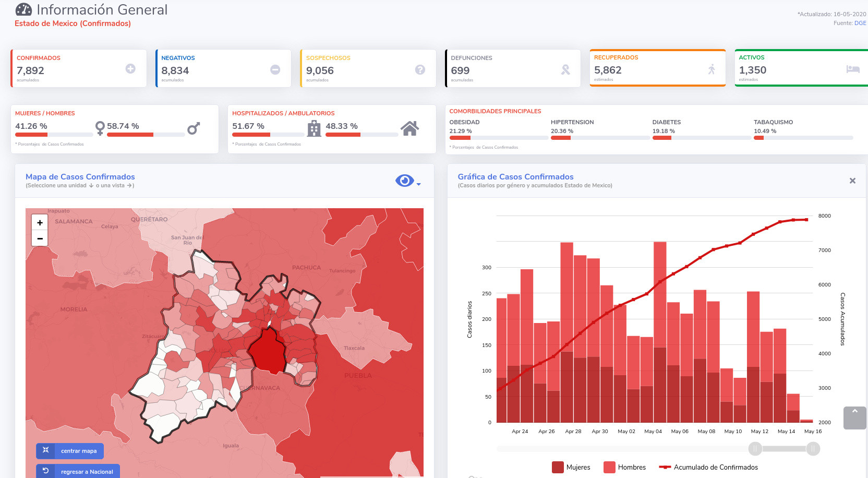Click the 41.26 % Mujeres percentage
The image size is (868, 478).
(31, 126)
